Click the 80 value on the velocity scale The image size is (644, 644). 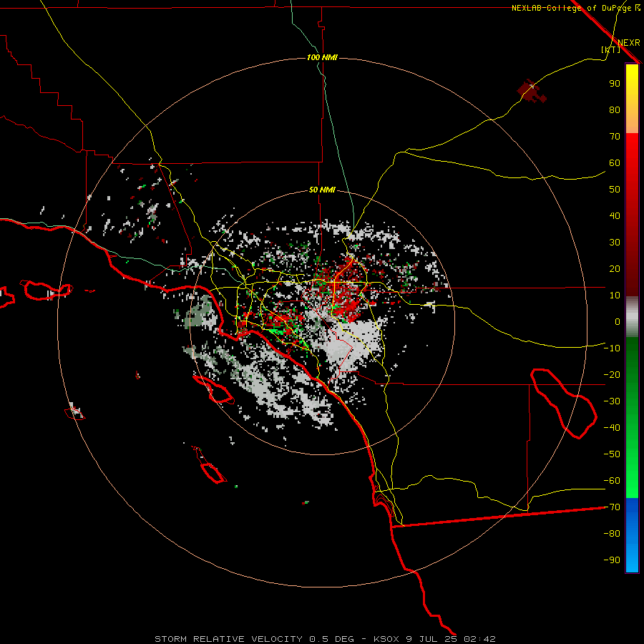click(x=615, y=109)
